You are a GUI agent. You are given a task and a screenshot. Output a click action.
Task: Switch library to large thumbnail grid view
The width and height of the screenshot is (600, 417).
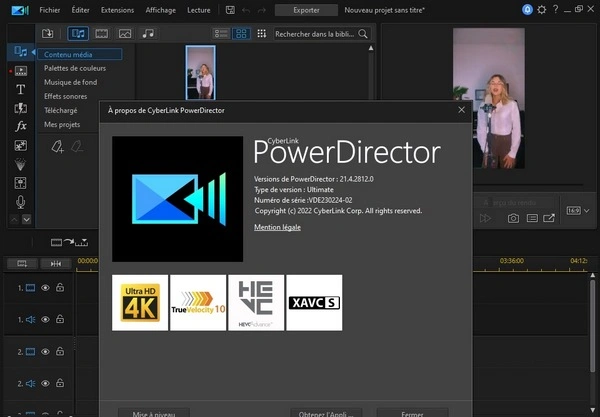click(x=242, y=33)
